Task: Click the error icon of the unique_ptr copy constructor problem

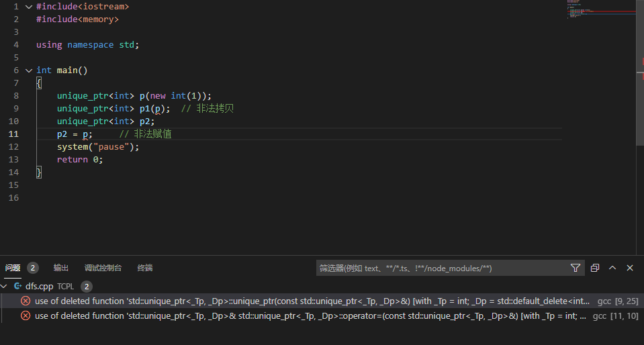Action: tap(26, 301)
